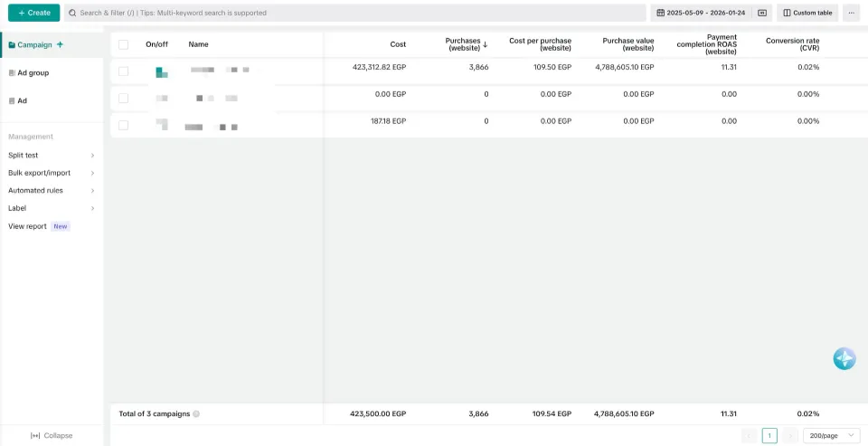Collapse the left sidebar

click(x=52, y=435)
